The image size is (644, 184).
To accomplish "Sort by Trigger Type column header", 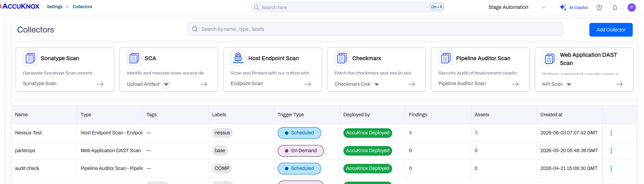I will [291, 115].
